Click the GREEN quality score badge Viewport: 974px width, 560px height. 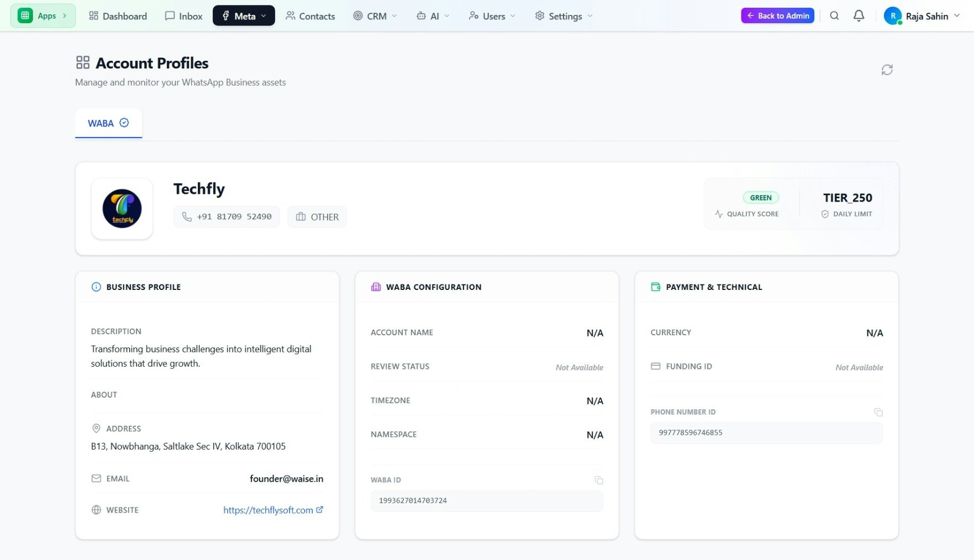[761, 198]
